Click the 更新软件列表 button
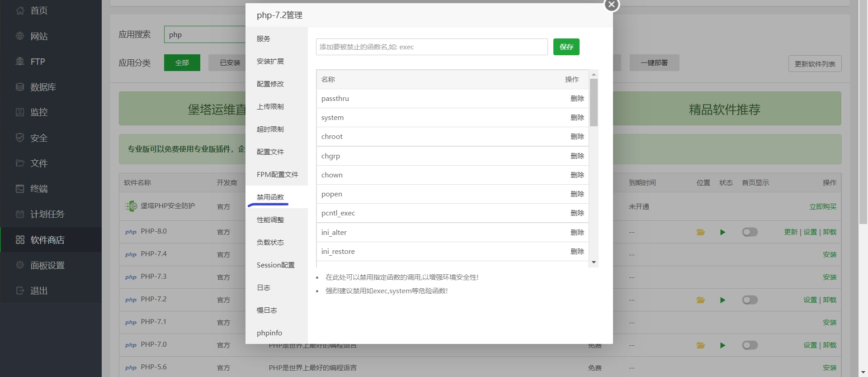This screenshot has width=868, height=377. point(815,64)
